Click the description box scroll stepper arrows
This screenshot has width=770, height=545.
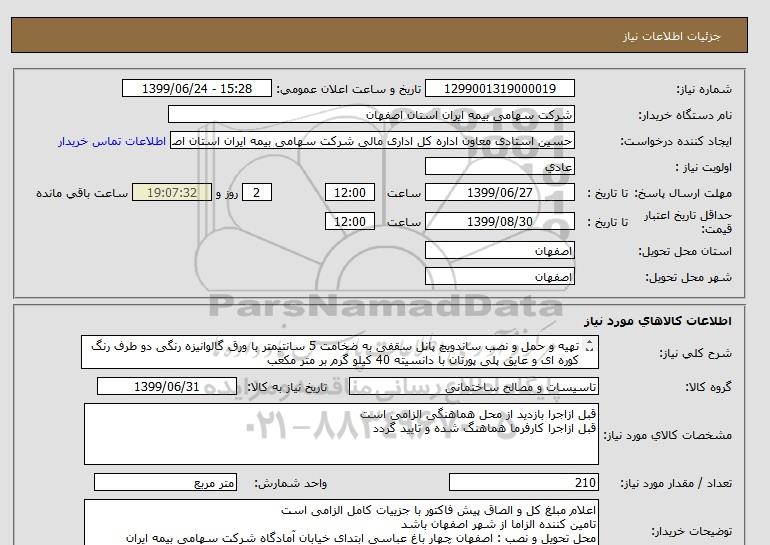590,346
